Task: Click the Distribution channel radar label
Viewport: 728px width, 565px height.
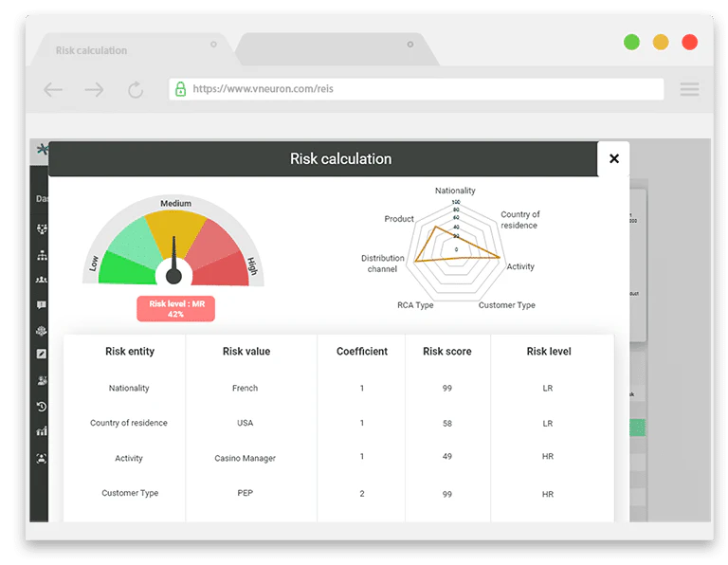Action: coord(383,264)
